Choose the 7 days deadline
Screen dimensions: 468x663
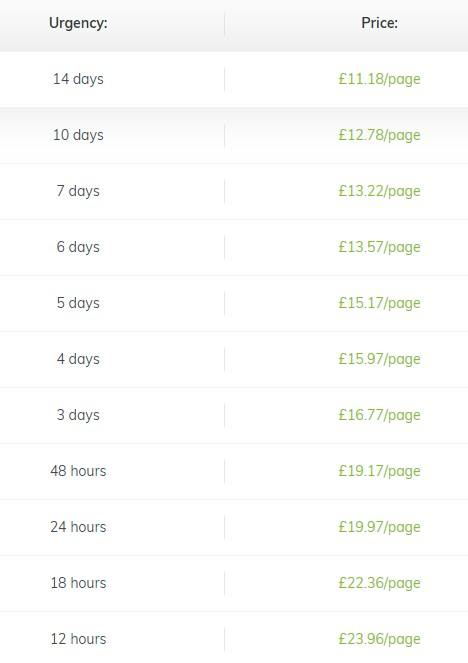[x=234, y=191]
